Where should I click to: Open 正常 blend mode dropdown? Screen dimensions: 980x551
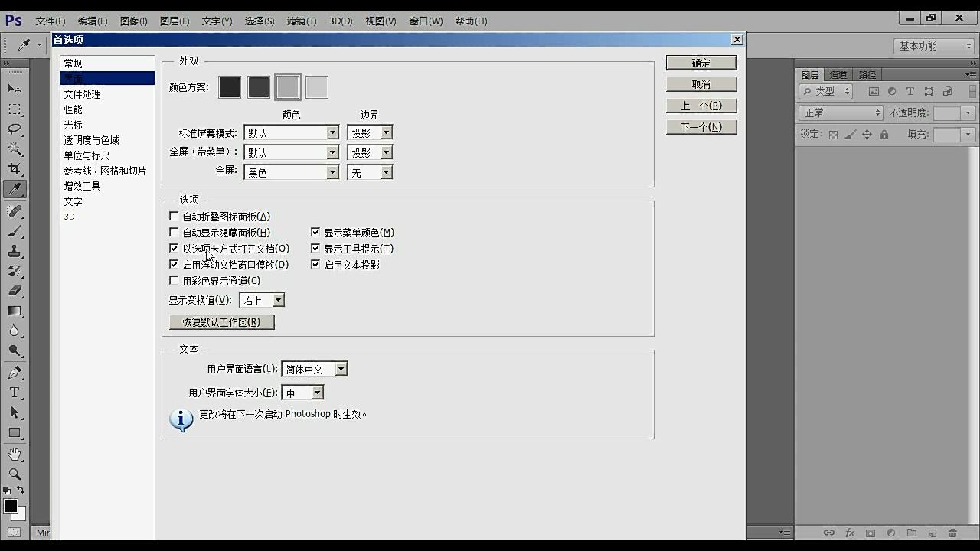tap(841, 112)
